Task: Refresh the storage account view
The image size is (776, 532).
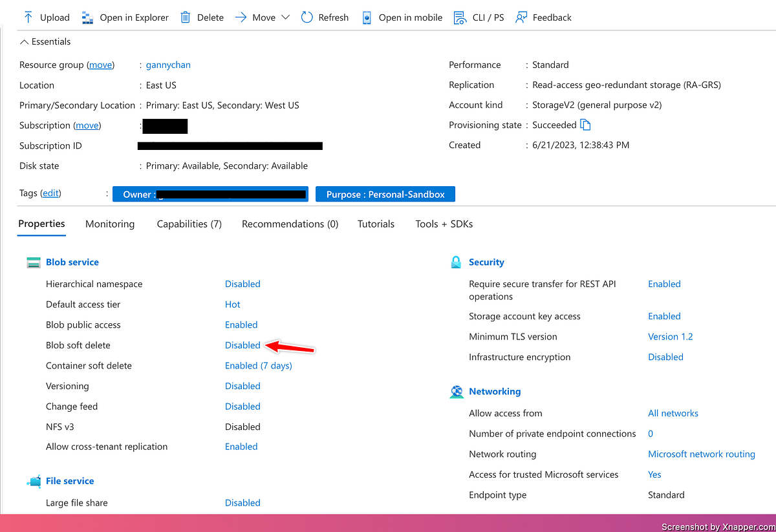Action: click(306, 17)
